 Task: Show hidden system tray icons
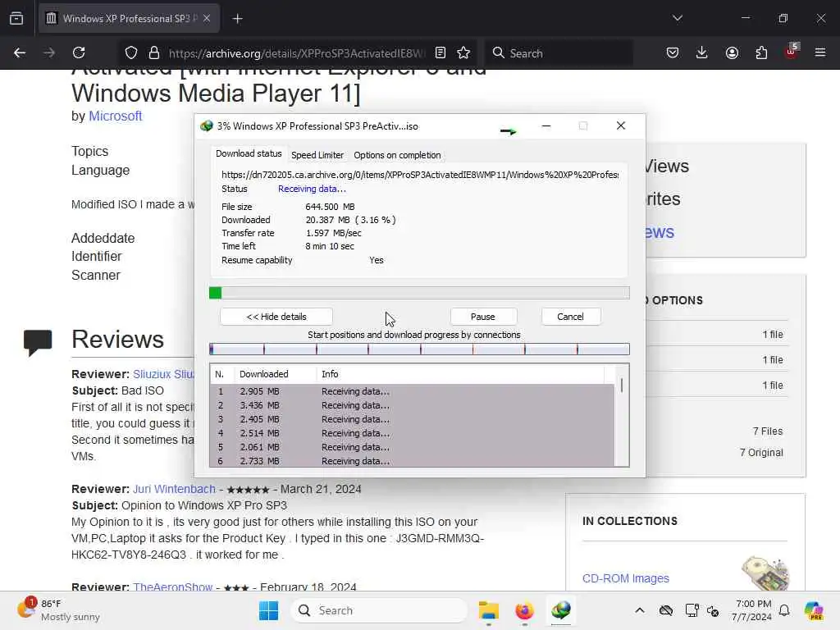point(640,610)
